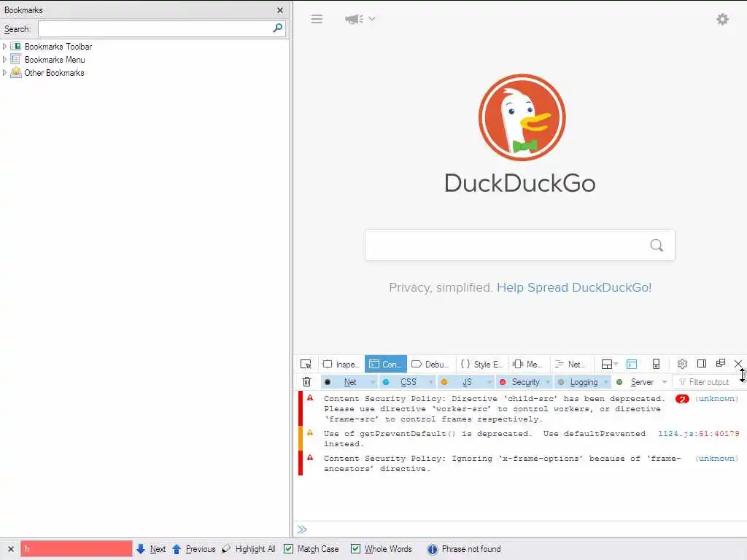Open the Logging filter dropdown arrow
This screenshot has height=560, width=747.
coord(606,382)
